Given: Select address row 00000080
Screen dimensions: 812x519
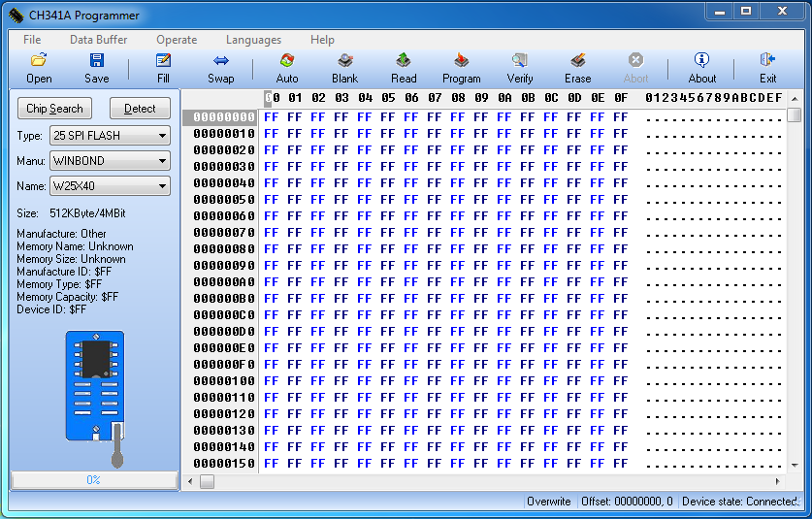Looking at the screenshot, I should [224, 249].
